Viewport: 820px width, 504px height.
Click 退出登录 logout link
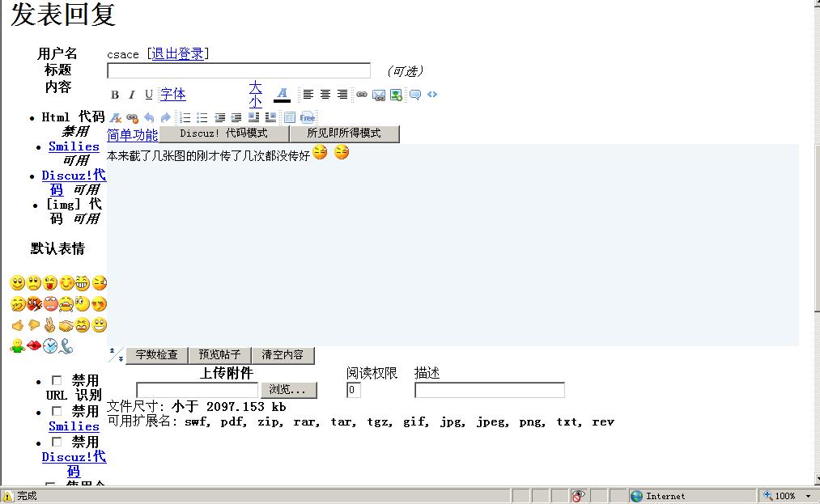coord(178,54)
